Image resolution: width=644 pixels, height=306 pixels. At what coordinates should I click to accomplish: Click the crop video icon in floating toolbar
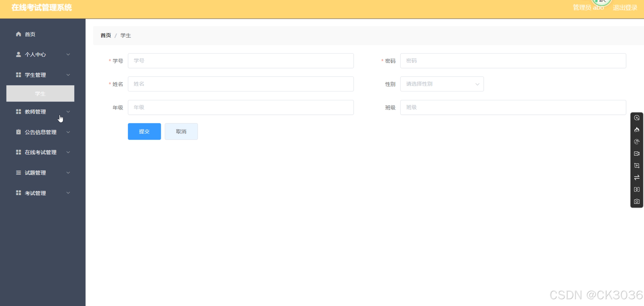[636, 165]
